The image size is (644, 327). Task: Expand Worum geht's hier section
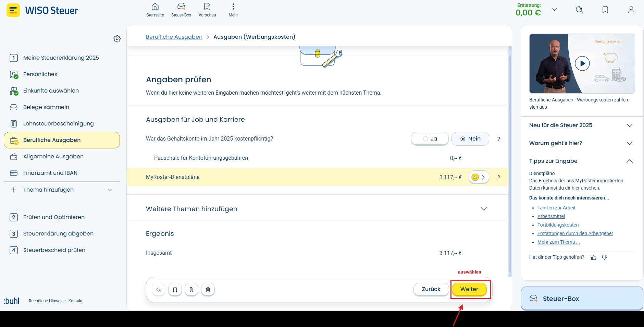pos(581,143)
